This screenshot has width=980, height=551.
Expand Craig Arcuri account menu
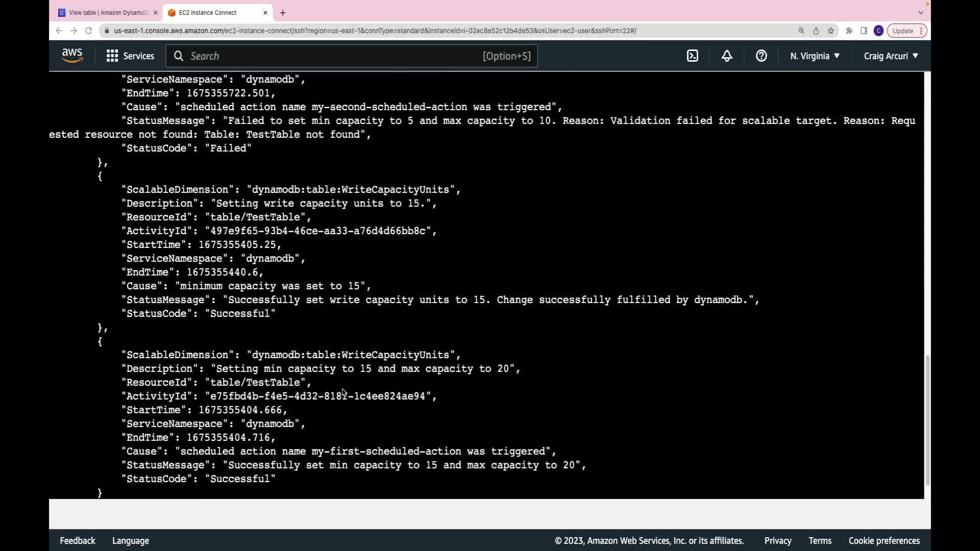pyautogui.click(x=891, y=56)
